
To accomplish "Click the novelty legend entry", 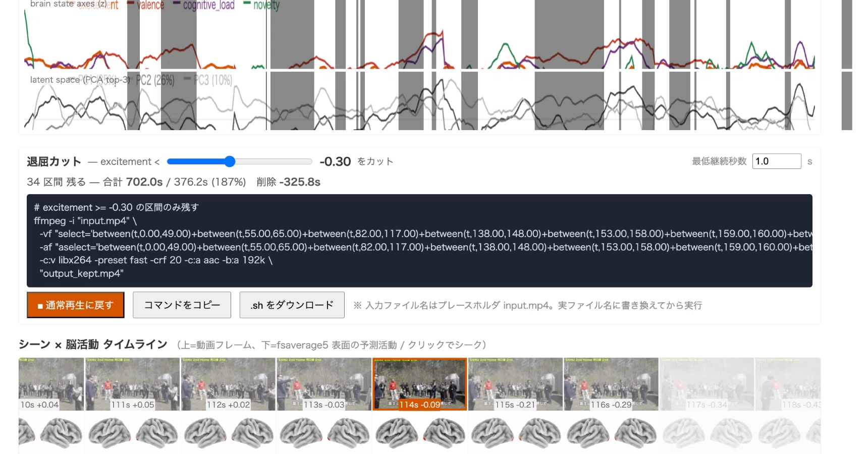I will coord(261,5).
